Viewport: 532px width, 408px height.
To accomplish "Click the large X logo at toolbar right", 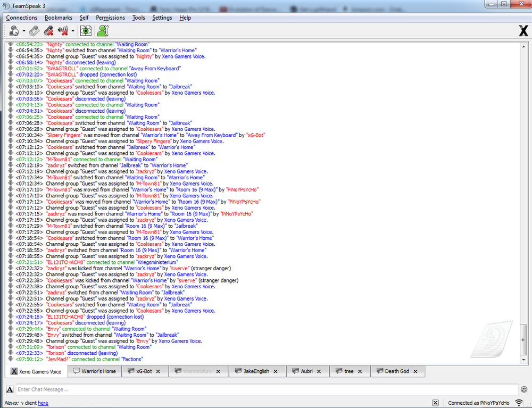I will (523, 30).
